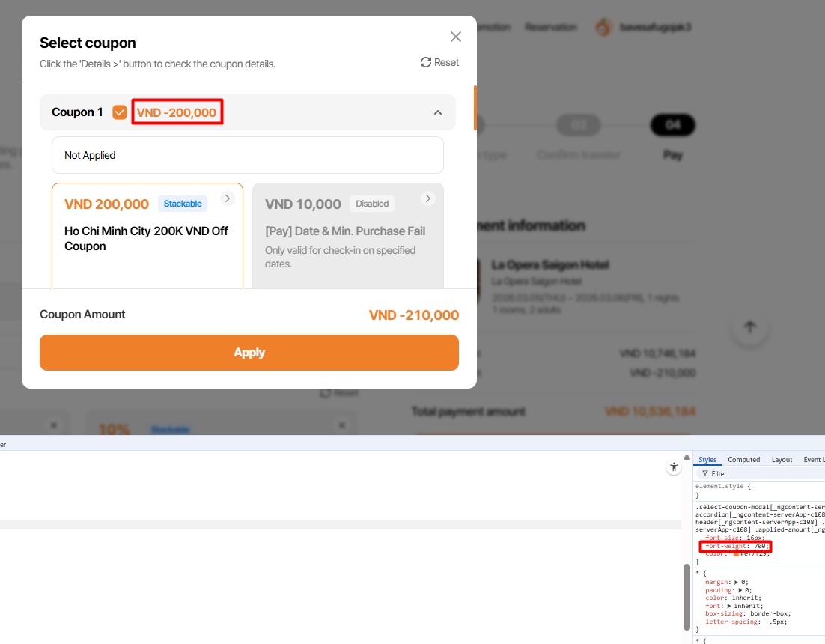This screenshot has height=644, width=825.
Task: Click the funnel filter icon in Styles pane
Action: tap(705, 473)
